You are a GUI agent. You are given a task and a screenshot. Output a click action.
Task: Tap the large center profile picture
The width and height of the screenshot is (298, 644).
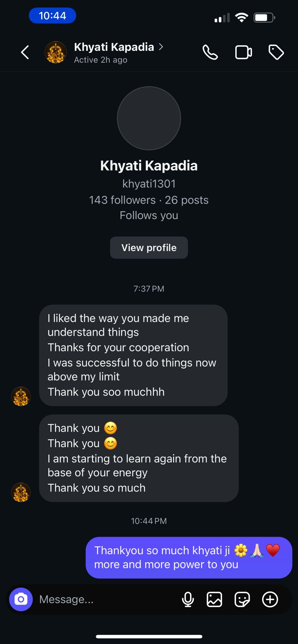149,118
